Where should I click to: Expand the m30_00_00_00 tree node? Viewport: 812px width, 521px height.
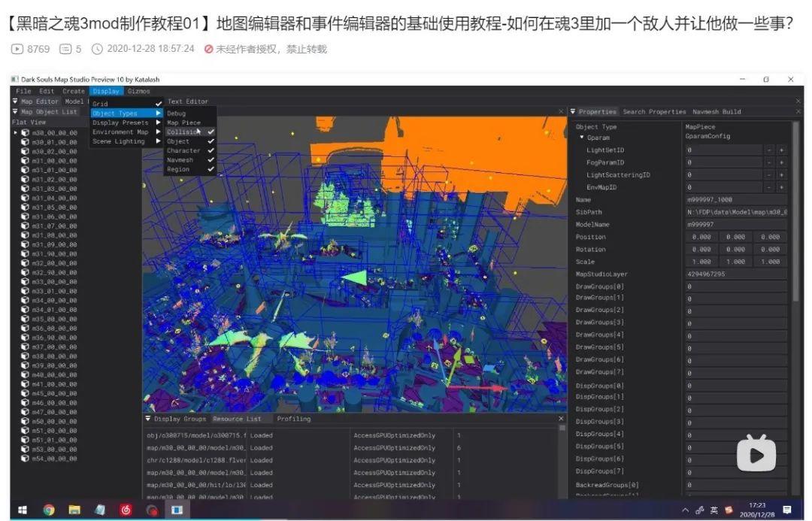click(x=16, y=132)
